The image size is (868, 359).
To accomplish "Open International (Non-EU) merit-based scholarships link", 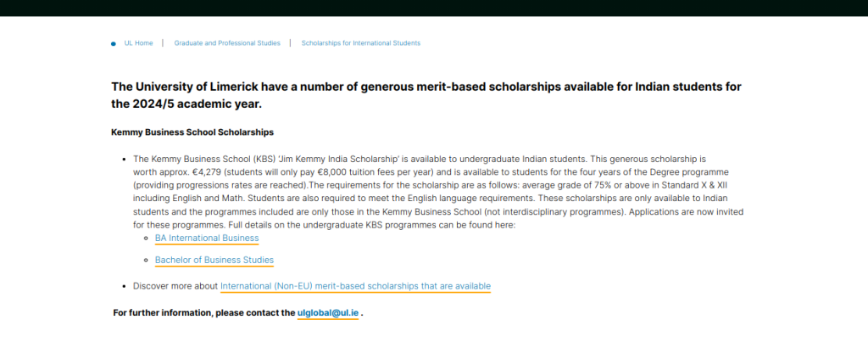I will point(355,286).
